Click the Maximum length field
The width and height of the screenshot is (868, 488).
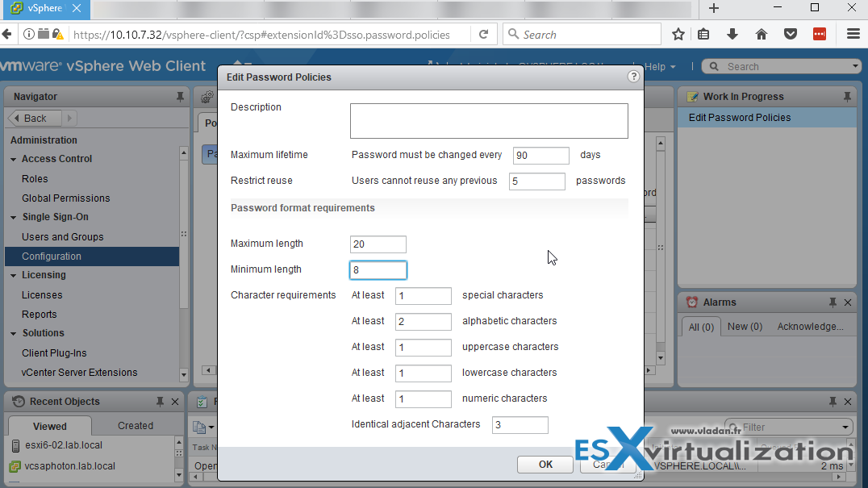click(378, 244)
